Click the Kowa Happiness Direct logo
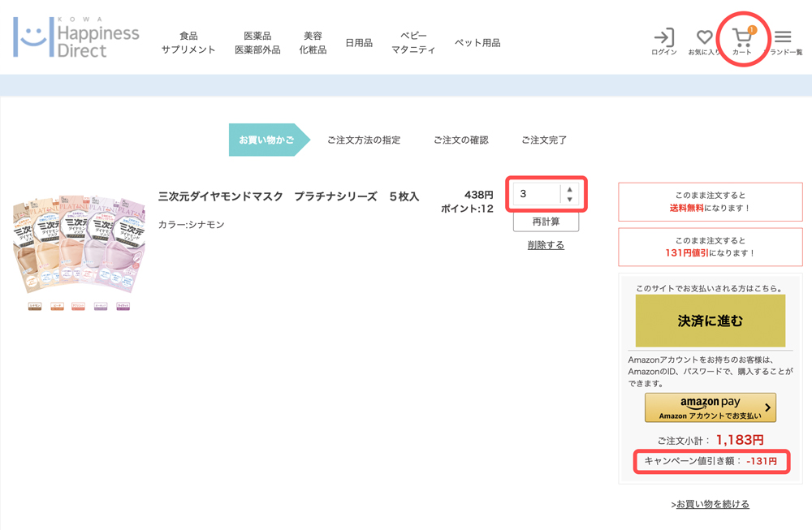Screen dimensions: 812x530 (x=76, y=37)
